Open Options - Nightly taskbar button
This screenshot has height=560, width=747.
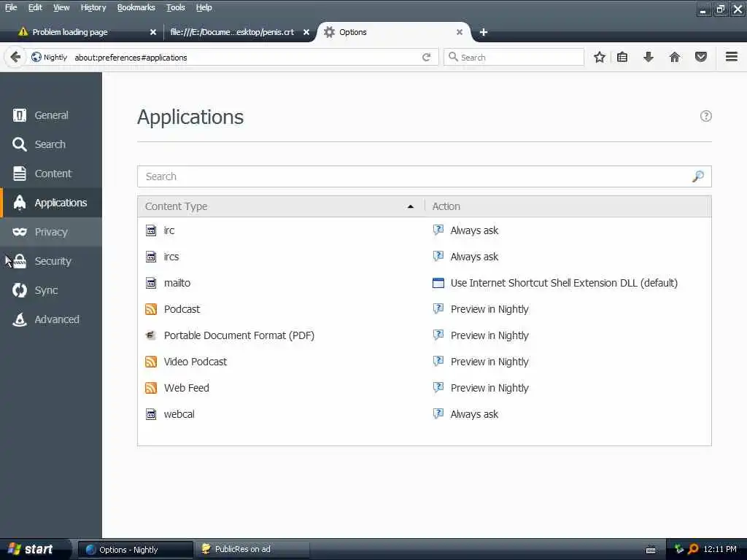click(135, 550)
